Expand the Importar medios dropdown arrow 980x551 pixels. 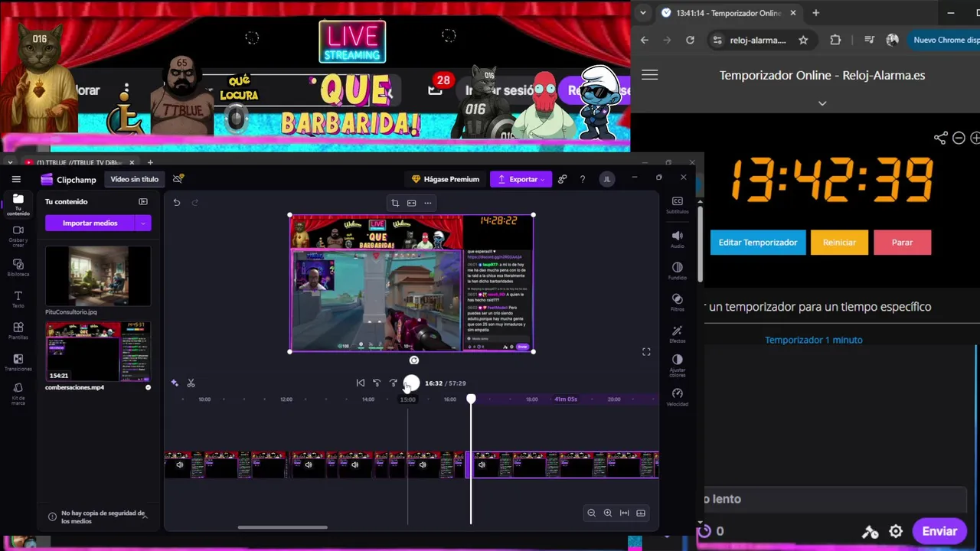[x=143, y=223]
